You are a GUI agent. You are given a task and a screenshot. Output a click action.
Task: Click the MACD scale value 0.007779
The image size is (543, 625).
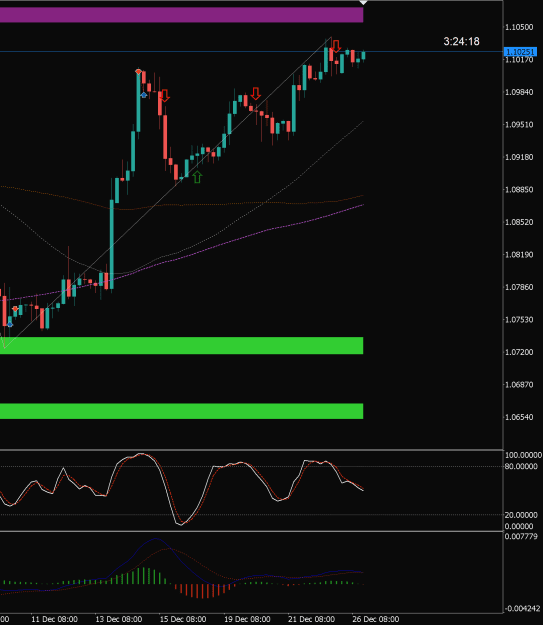click(521, 537)
